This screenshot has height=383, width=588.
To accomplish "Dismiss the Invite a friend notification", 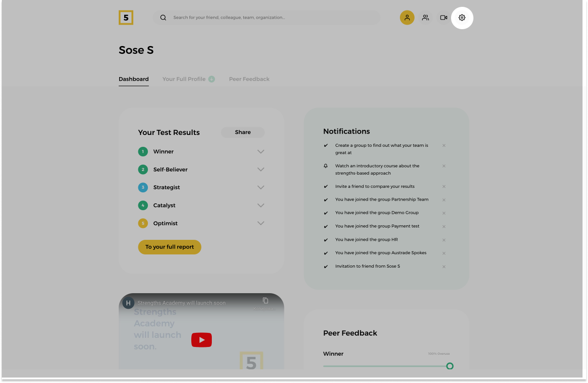I will coord(444,186).
